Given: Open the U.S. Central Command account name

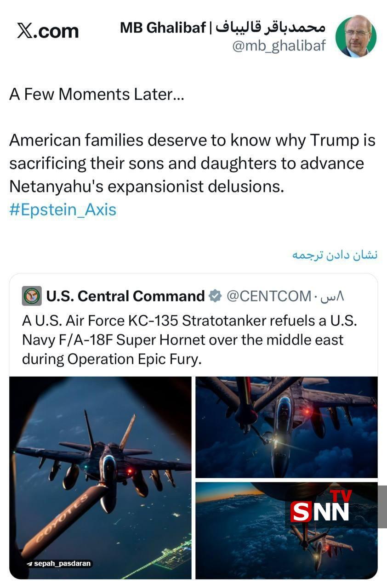Looking at the screenshot, I should click(x=125, y=297).
